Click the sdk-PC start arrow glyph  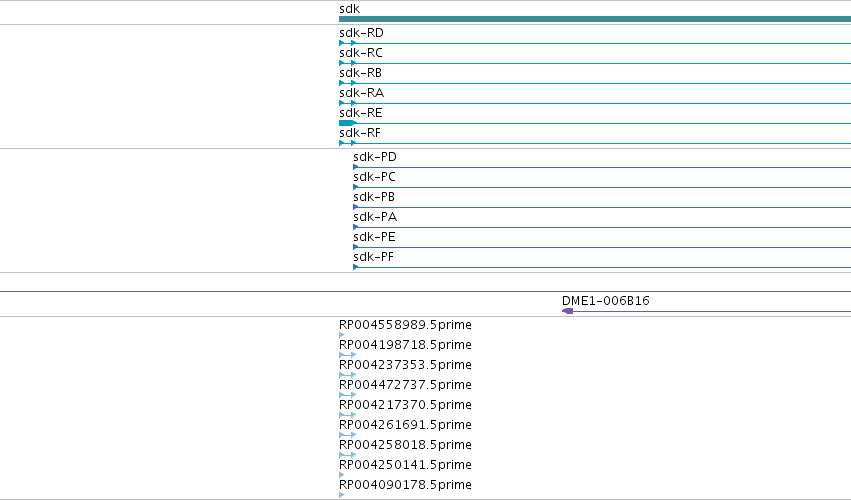[x=355, y=187]
